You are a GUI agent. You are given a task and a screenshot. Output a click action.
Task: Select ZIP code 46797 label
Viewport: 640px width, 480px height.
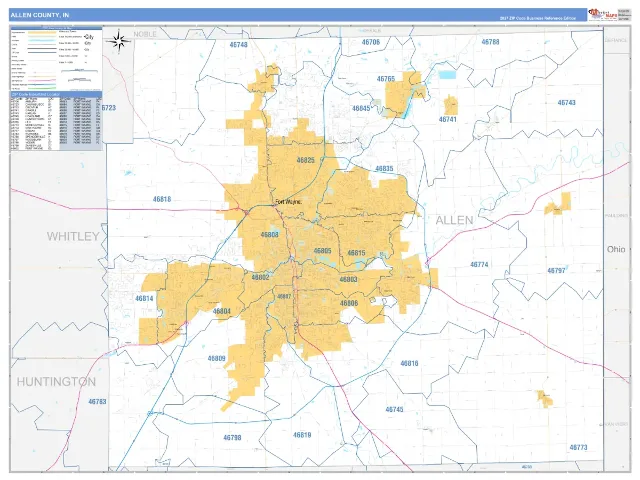(x=556, y=271)
